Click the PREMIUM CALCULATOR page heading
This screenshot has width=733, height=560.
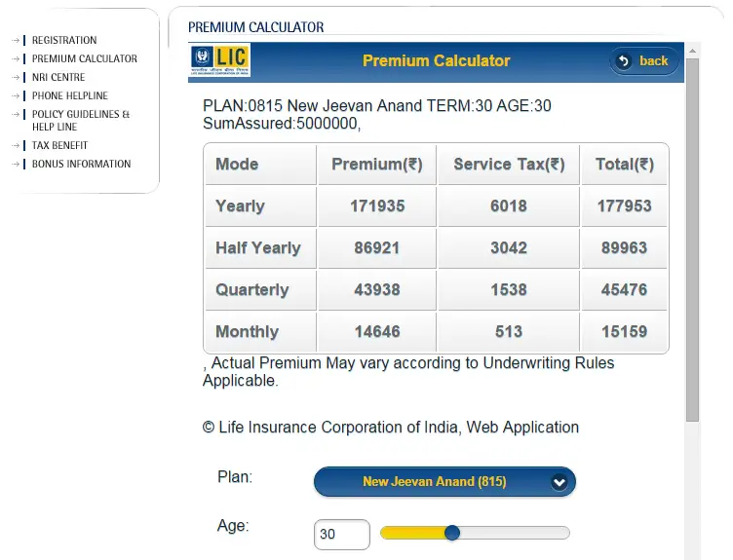pos(255,27)
